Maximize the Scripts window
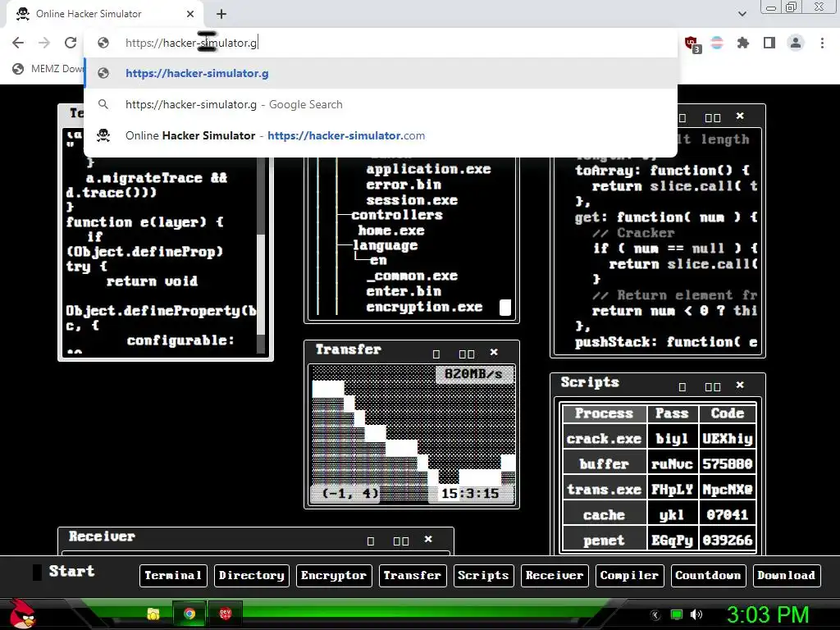This screenshot has width=840, height=630. pos(713,387)
